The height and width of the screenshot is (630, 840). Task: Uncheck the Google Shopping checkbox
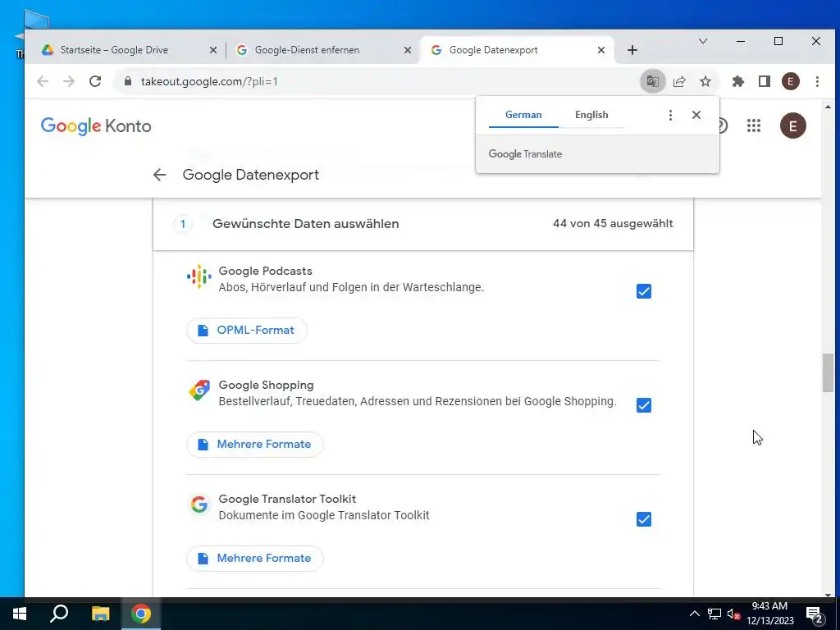click(x=644, y=405)
